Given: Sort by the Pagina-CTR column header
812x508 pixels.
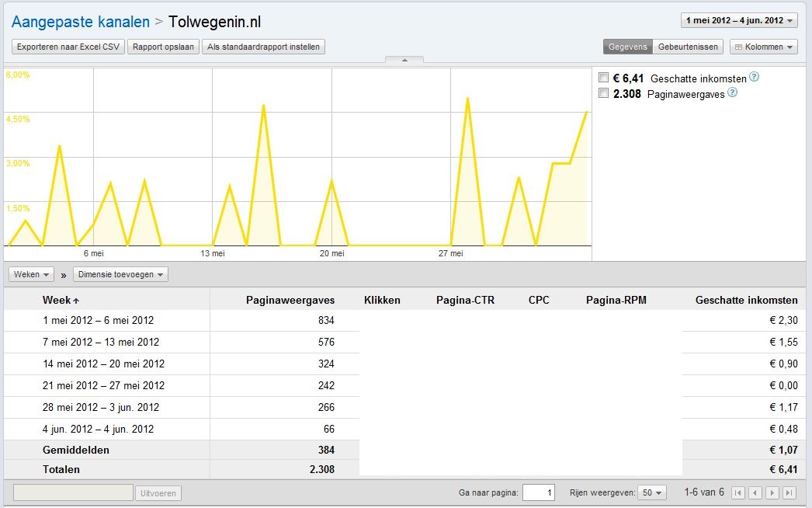Looking at the screenshot, I should coord(465,300).
